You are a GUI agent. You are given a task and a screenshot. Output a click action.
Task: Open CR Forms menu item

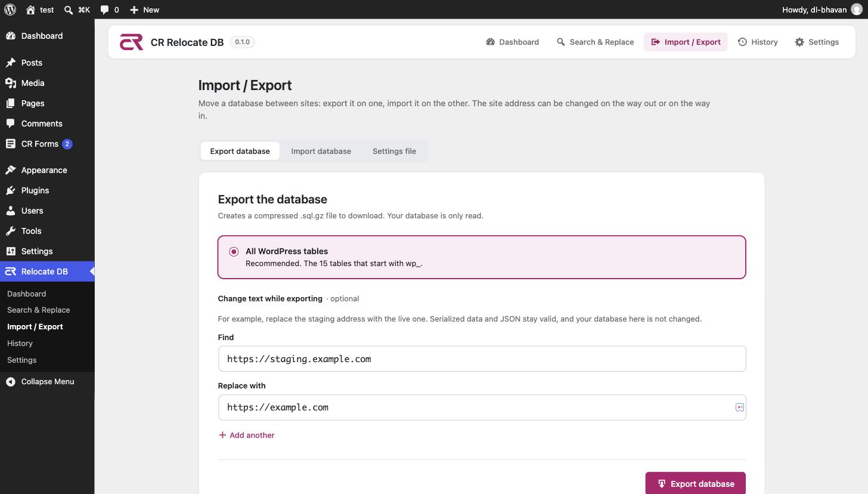[x=47, y=144]
